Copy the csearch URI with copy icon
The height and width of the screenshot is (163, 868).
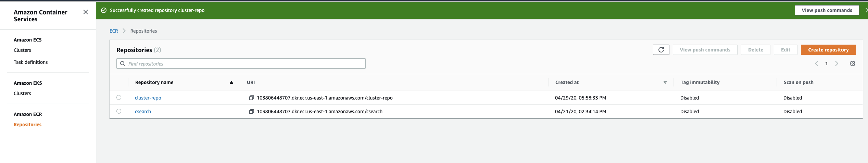252,112
